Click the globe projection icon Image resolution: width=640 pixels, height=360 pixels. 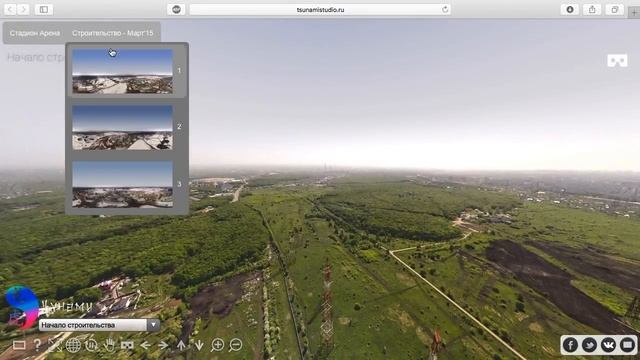pos(73,345)
